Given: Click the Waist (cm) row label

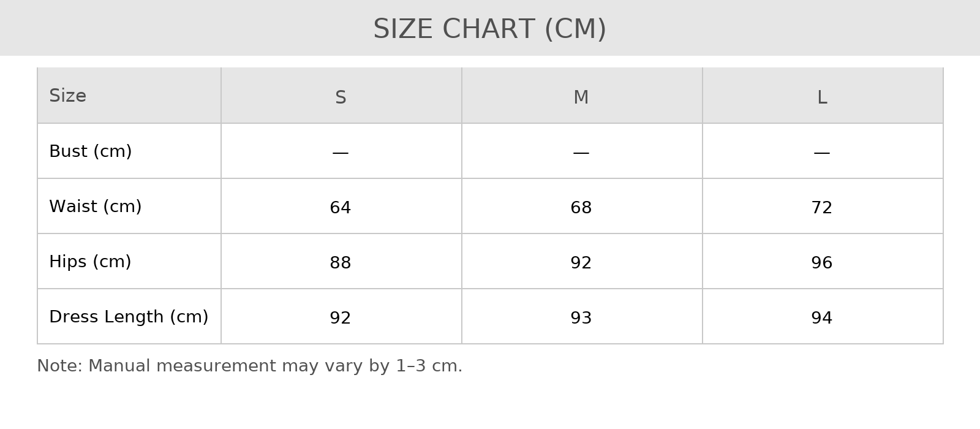Looking at the screenshot, I should coord(95,207).
